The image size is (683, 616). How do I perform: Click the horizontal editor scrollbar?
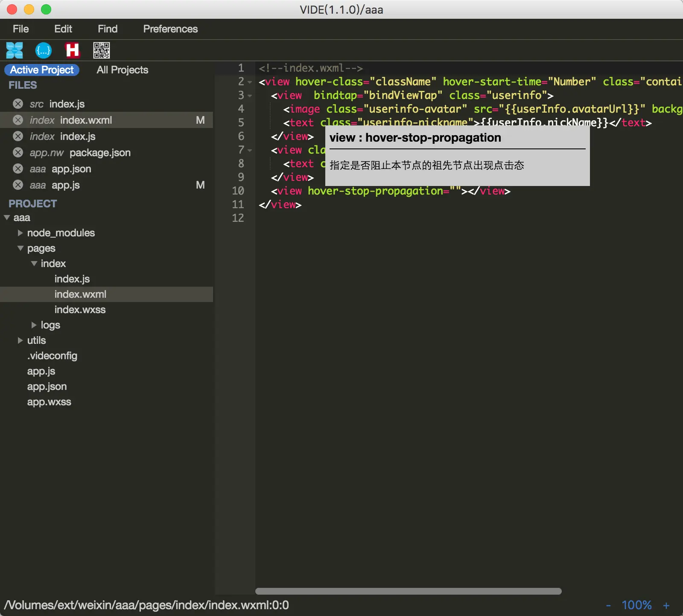pos(408,591)
